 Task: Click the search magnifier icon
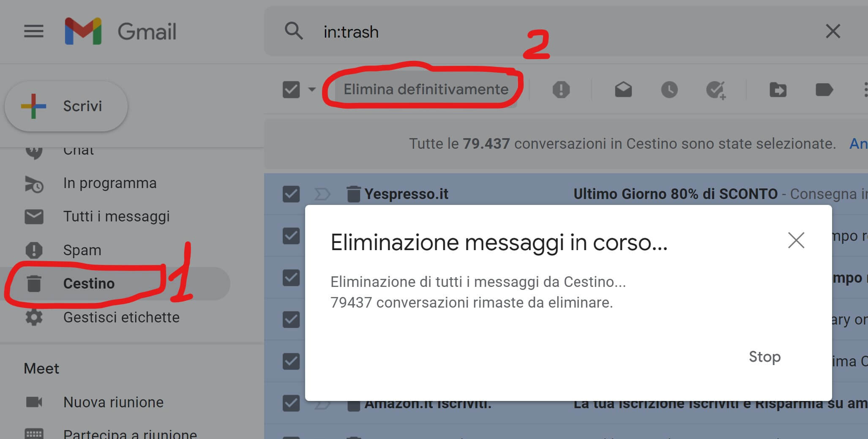point(294,31)
